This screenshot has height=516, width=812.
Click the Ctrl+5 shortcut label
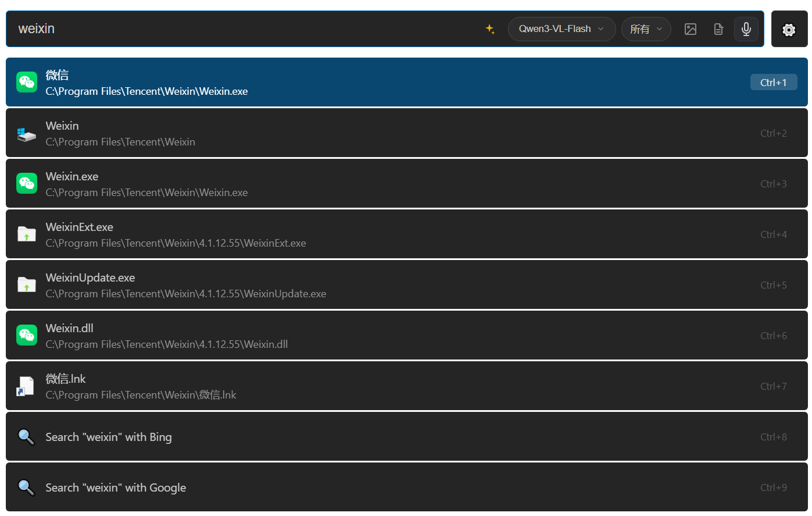(x=774, y=285)
